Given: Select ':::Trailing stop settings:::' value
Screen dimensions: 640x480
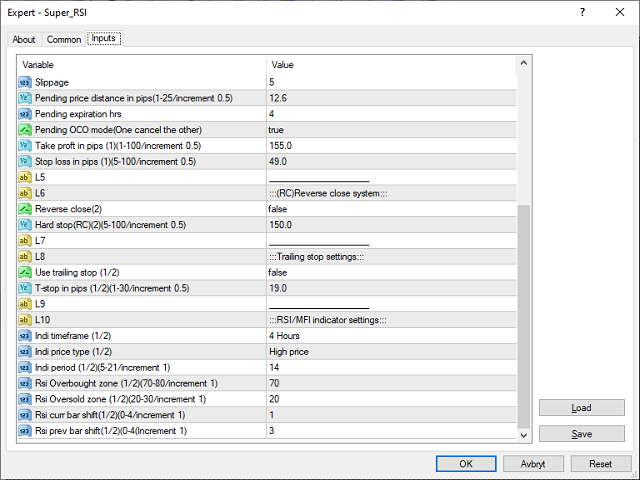Looking at the screenshot, I should click(x=317, y=257).
